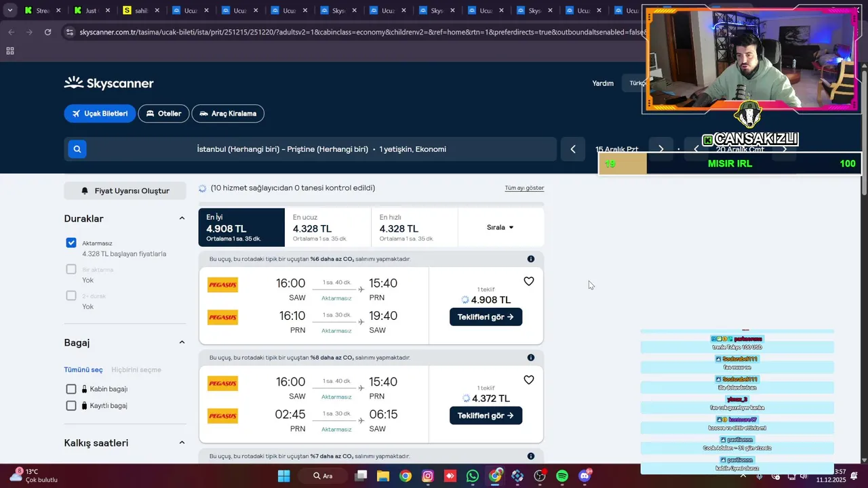868x488 pixels.
Task: Check Kabin bagajı option
Action: click(x=71, y=389)
